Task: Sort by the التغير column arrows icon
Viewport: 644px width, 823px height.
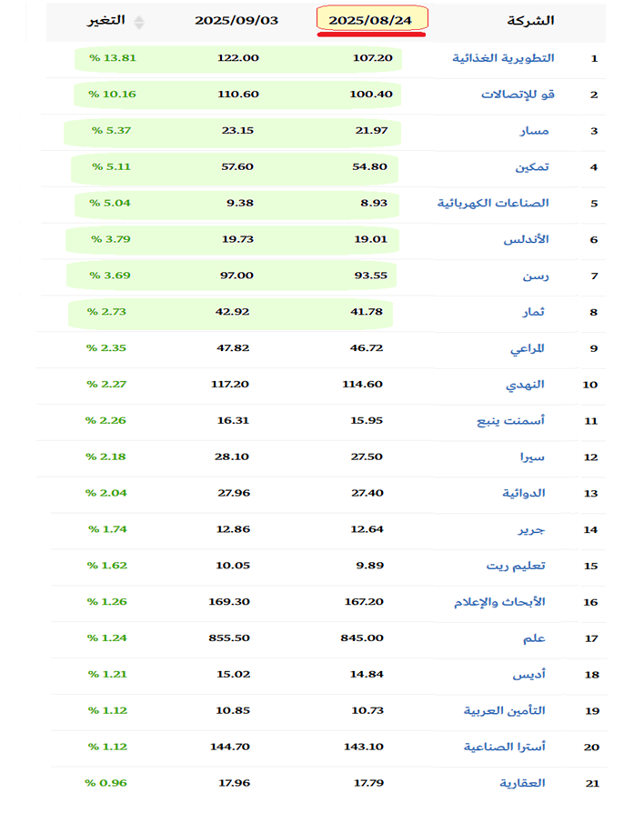Action: [x=139, y=22]
